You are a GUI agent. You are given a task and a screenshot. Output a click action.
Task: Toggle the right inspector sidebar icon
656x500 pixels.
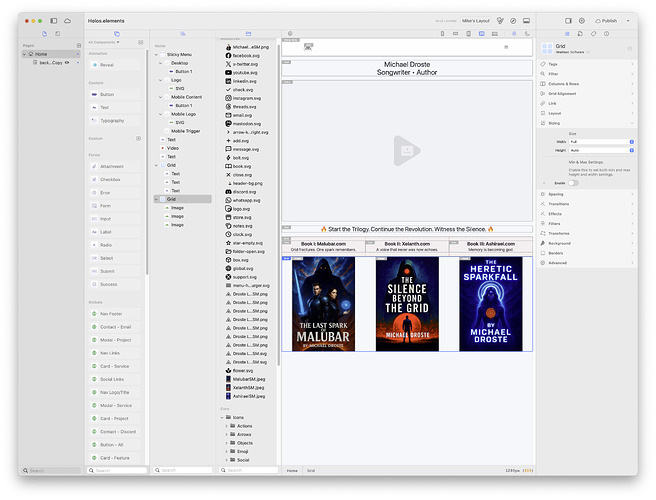click(x=568, y=21)
